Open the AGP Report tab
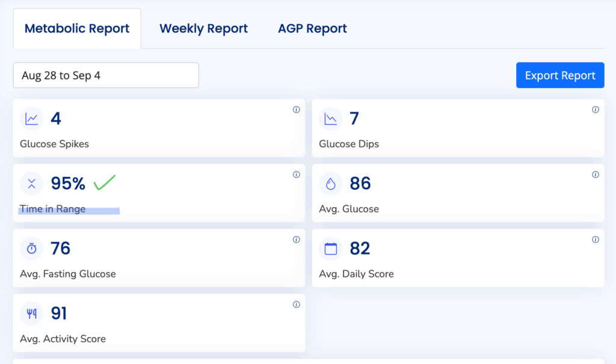This screenshot has height=364, width=616. coord(312,28)
